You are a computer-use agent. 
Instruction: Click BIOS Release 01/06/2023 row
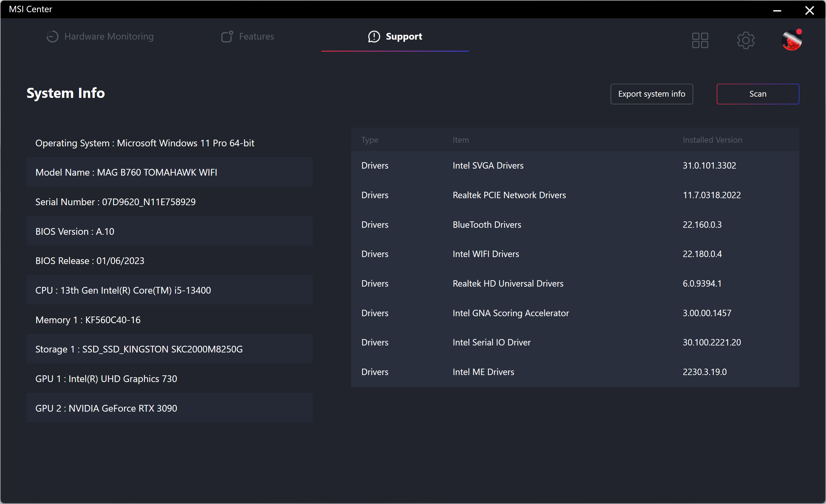click(170, 261)
